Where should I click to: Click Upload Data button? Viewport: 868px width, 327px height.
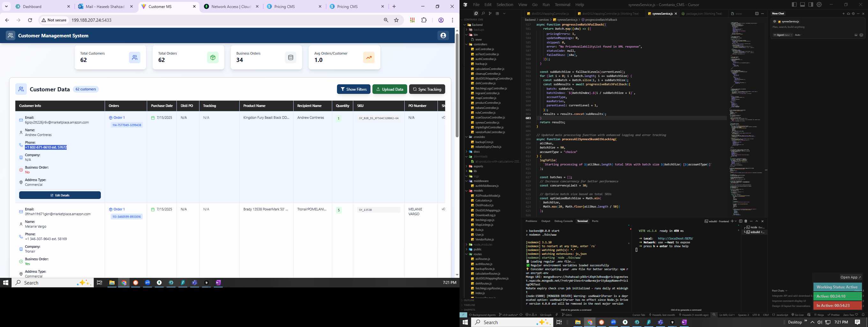point(390,89)
